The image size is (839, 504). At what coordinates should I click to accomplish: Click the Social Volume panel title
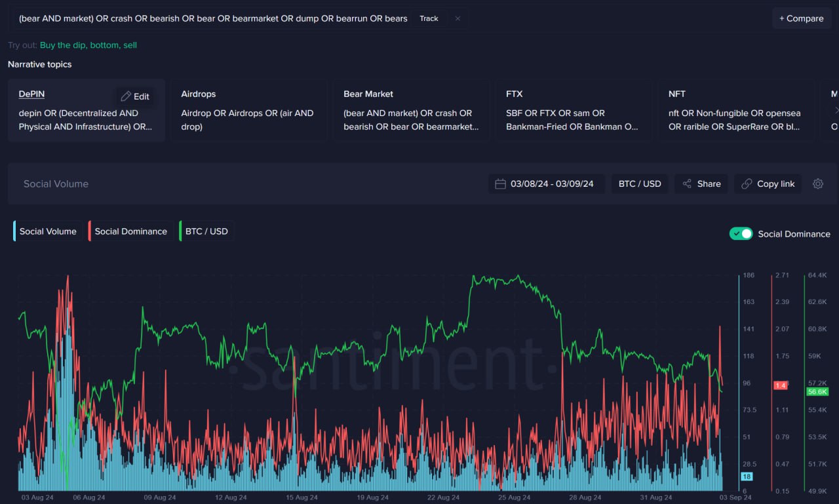(x=56, y=184)
